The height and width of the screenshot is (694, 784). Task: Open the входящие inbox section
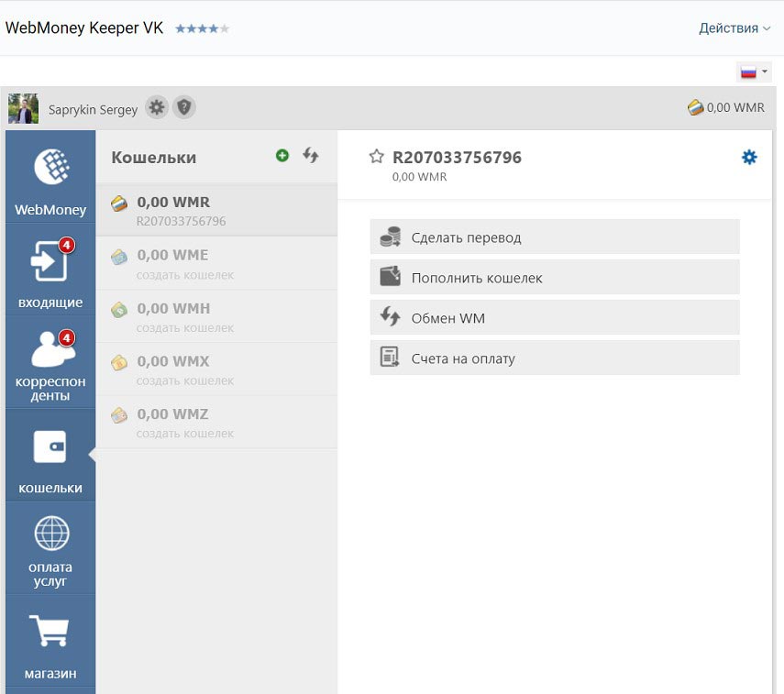(50, 270)
